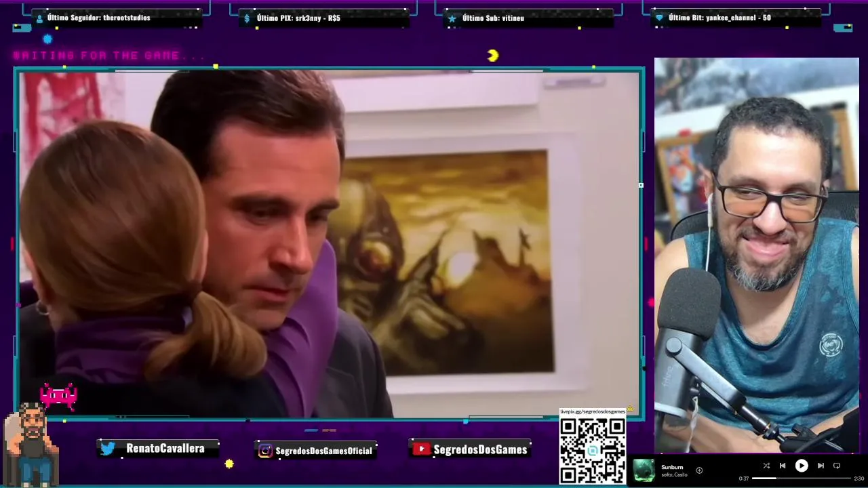Click the SegredosDosGames YouTube handle
The width and height of the screenshot is (868, 488).
click(480, 449)
